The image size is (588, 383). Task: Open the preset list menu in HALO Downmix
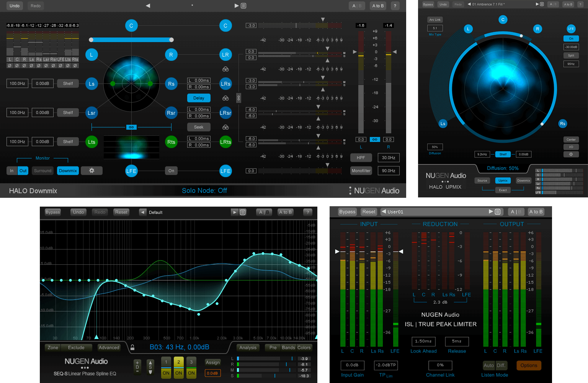(x=243, y=6)
